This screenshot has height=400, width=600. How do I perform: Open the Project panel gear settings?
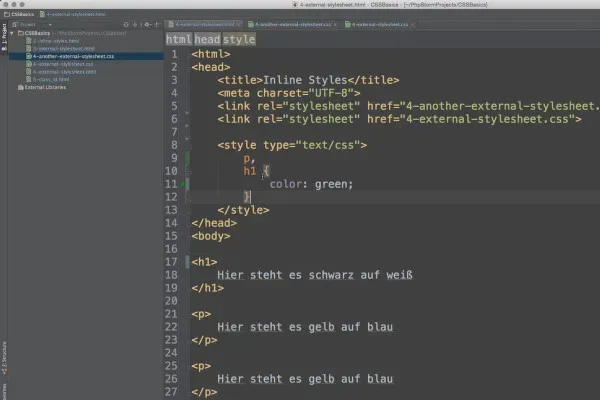coord(147,24)
